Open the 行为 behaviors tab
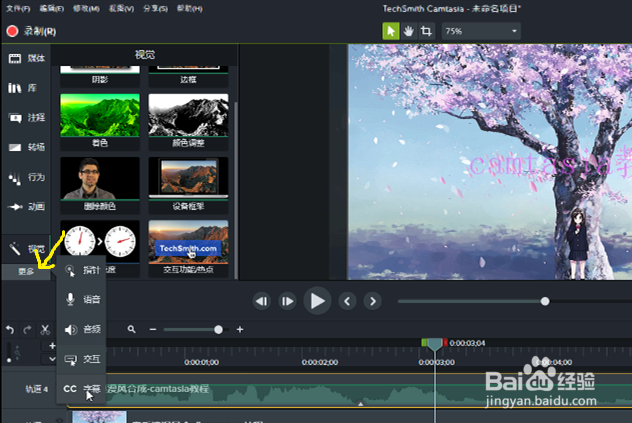This screenshot has width=632, height=423. click(27, 177)
